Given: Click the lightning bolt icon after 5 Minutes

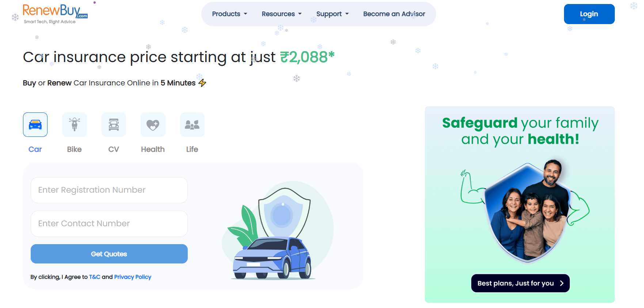Looking at the screenshot, I should [202, 83].
